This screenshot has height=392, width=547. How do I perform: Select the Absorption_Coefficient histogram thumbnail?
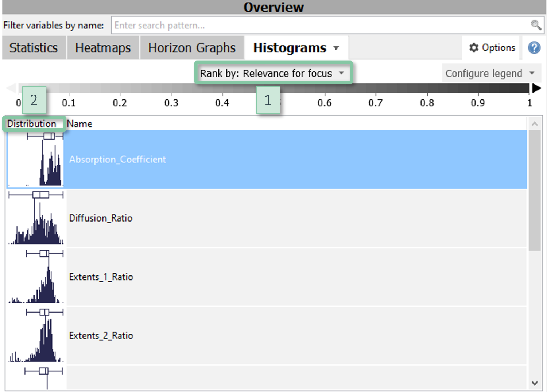tap(36, 160)
